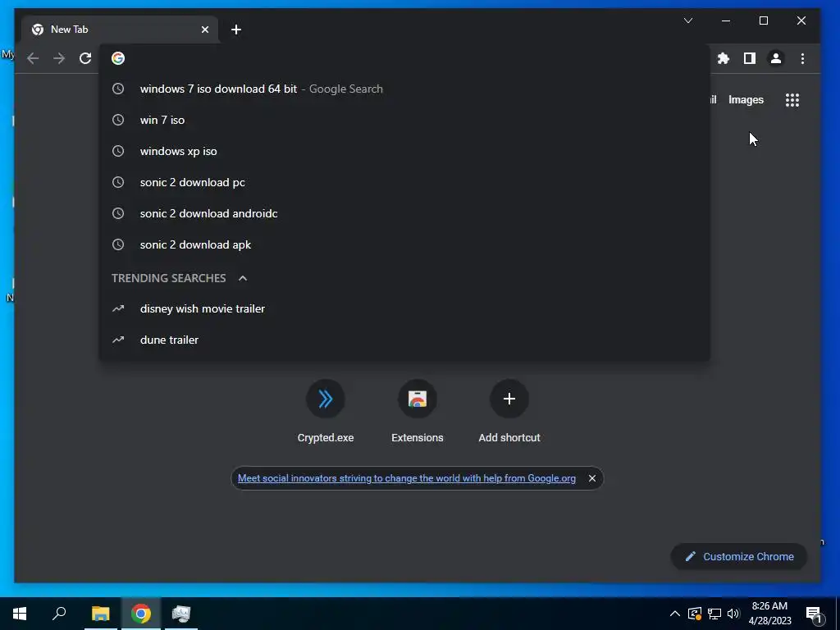Click trending arrow icon beside 'dune trailer'
Viewport: 840px width, 630px height.
point(118,340)
